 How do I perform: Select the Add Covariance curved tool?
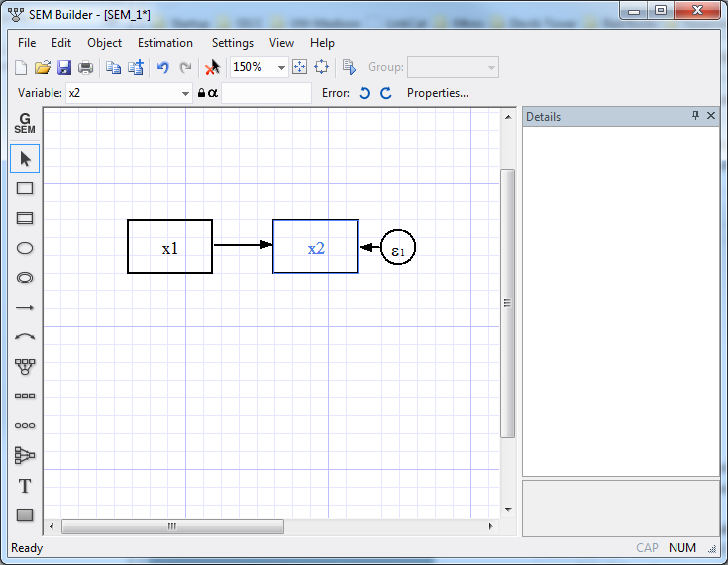[25, 337]
